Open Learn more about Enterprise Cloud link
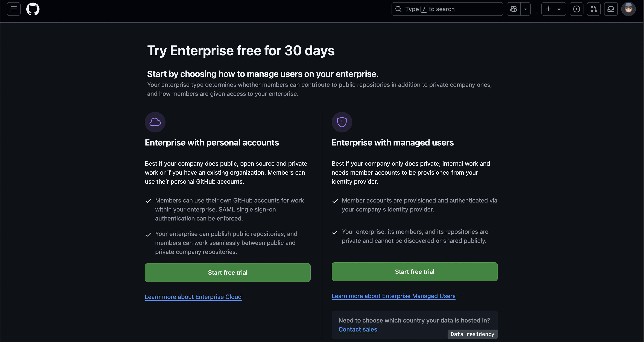Screen dimensions: 644x342 point(193,297)
